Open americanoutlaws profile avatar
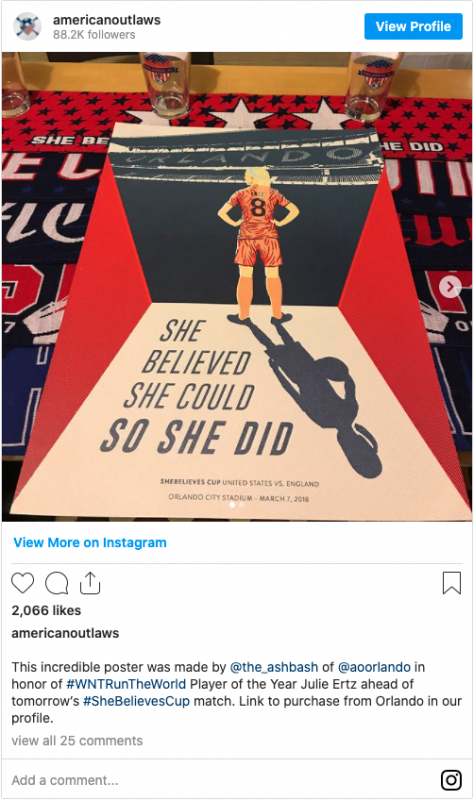 (x=27, y=27)
